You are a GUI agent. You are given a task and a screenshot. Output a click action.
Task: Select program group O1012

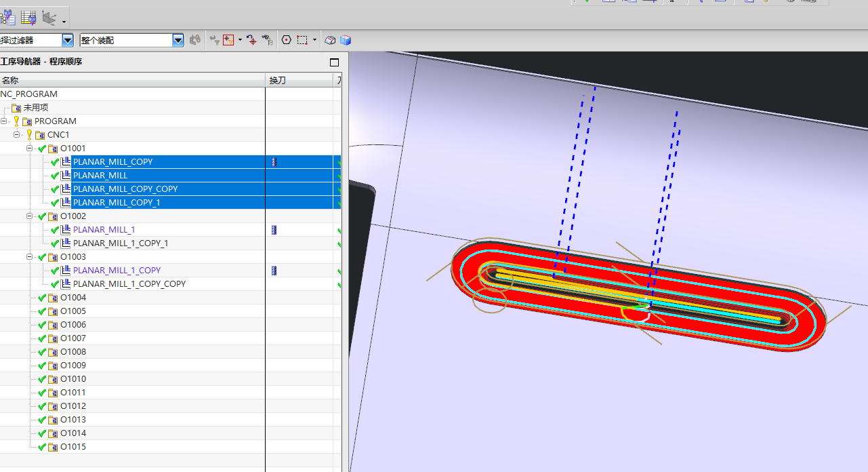(73, 406)
